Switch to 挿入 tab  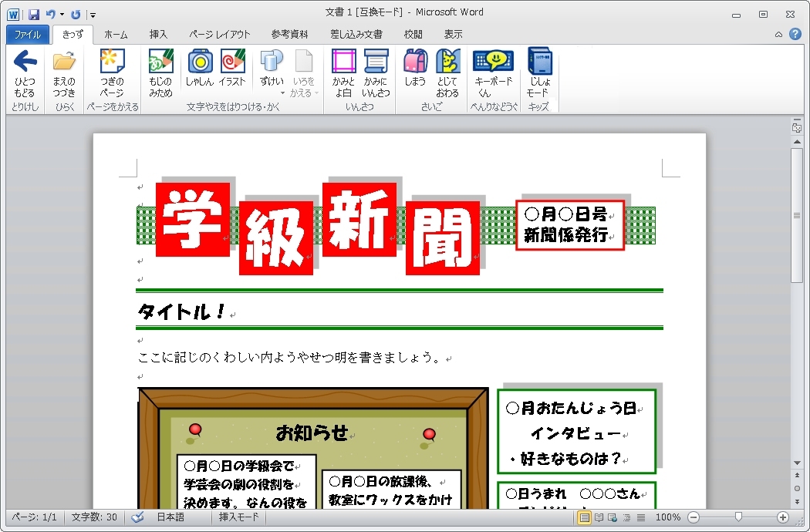158,34
